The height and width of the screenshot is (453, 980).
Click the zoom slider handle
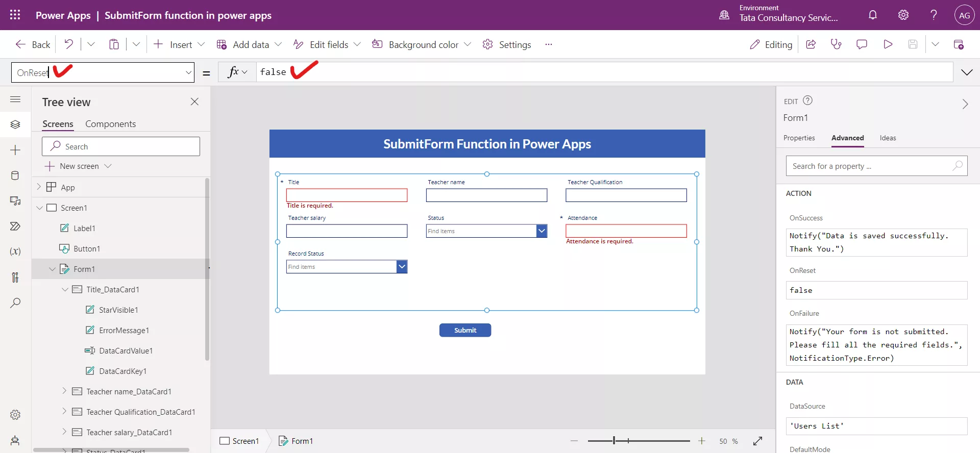(x=614, y=441)
